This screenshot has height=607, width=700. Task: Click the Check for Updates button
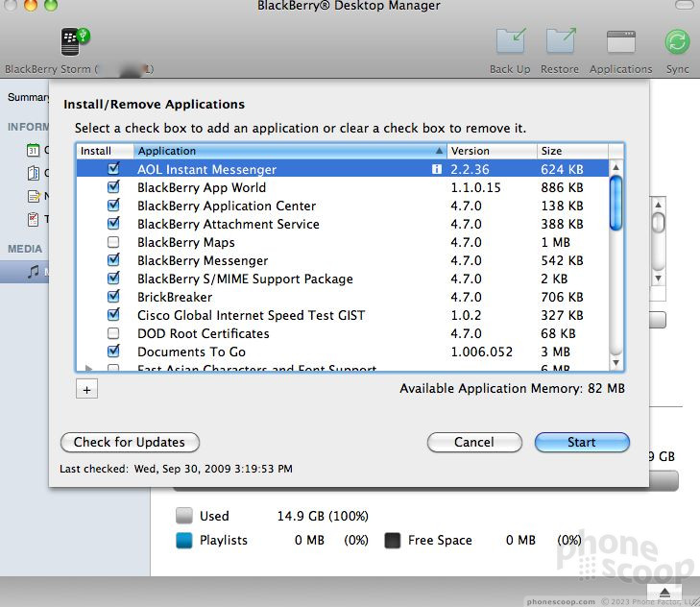coord(130,442)
